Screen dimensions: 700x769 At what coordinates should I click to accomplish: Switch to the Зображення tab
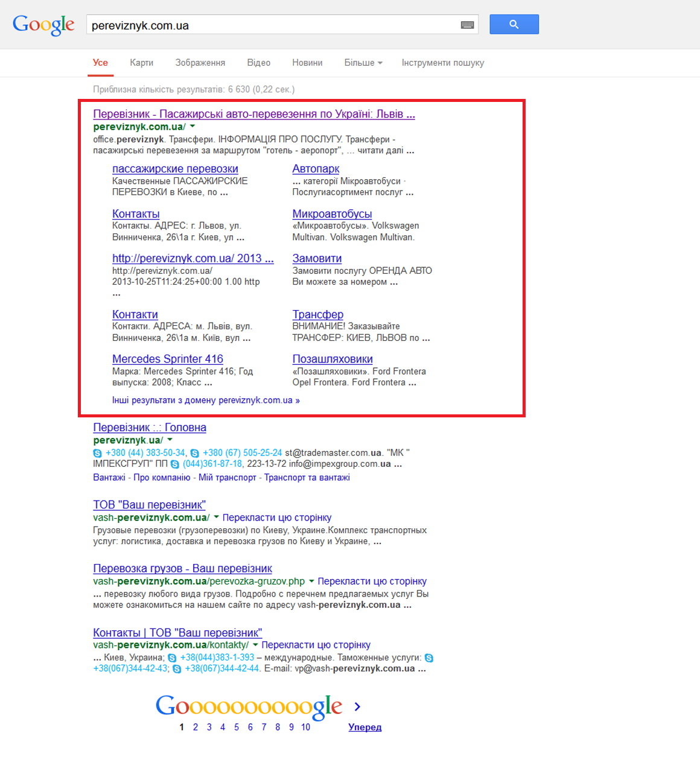200,63
